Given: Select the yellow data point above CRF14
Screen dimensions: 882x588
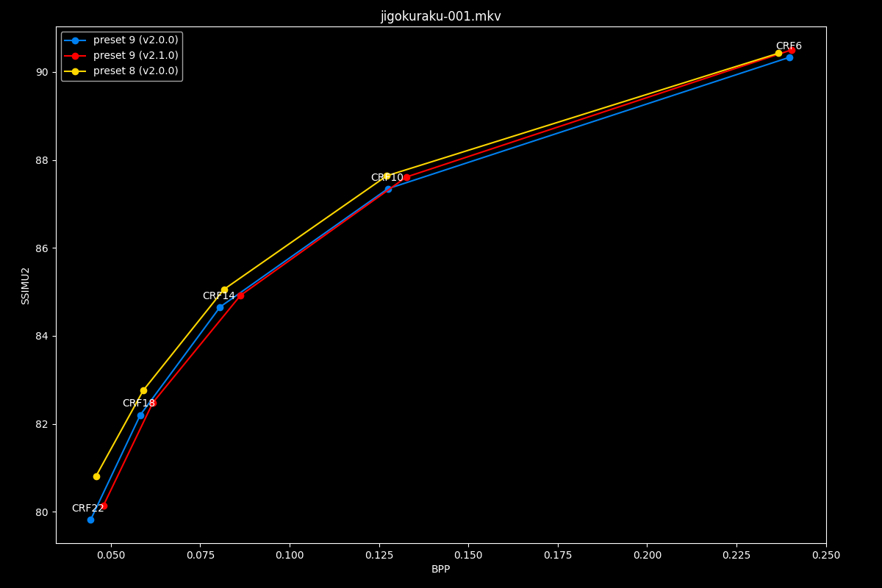Looking at the screenshot, I should coord(224,290).
